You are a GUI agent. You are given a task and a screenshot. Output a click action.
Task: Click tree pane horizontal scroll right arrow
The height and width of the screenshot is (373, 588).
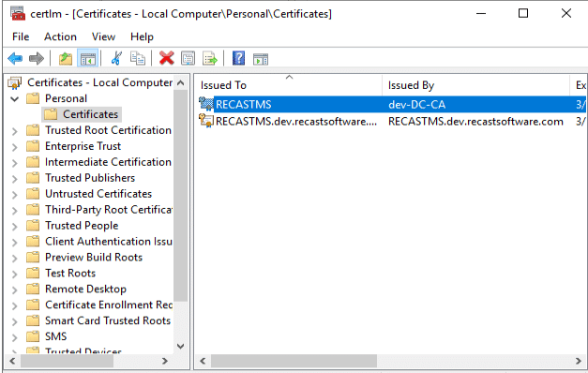point(165,361)
